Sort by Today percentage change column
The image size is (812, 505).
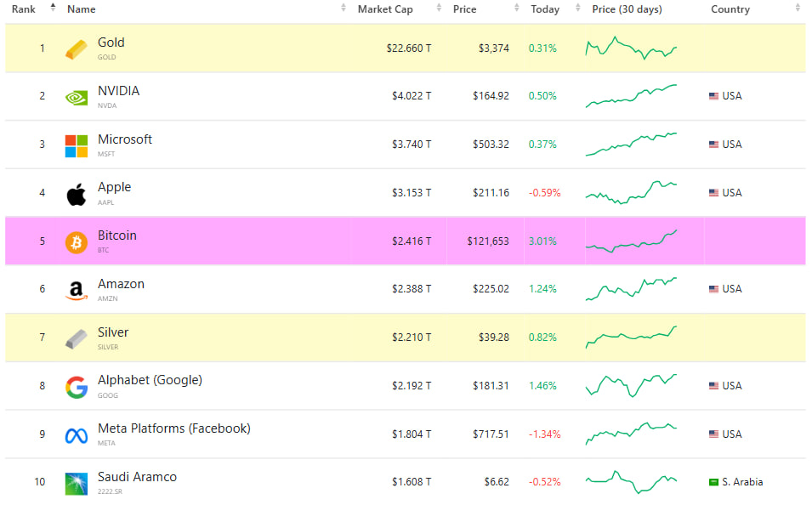pyautogui.click(x=545, y=9)
